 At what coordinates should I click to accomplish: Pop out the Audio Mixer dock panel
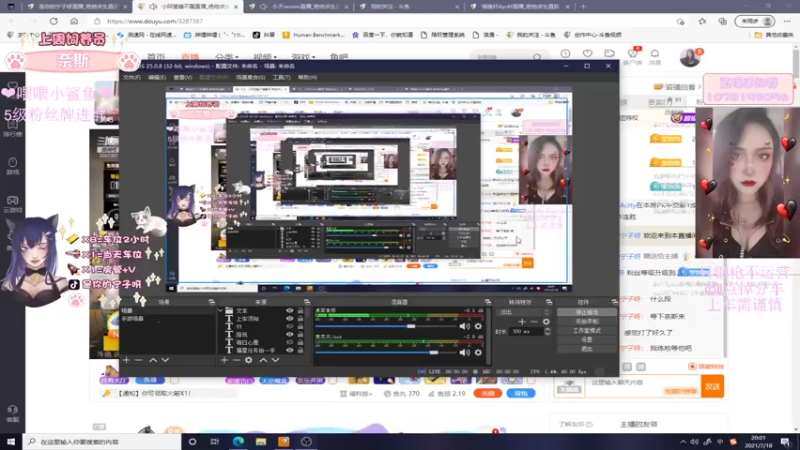(x=488, y=302)
